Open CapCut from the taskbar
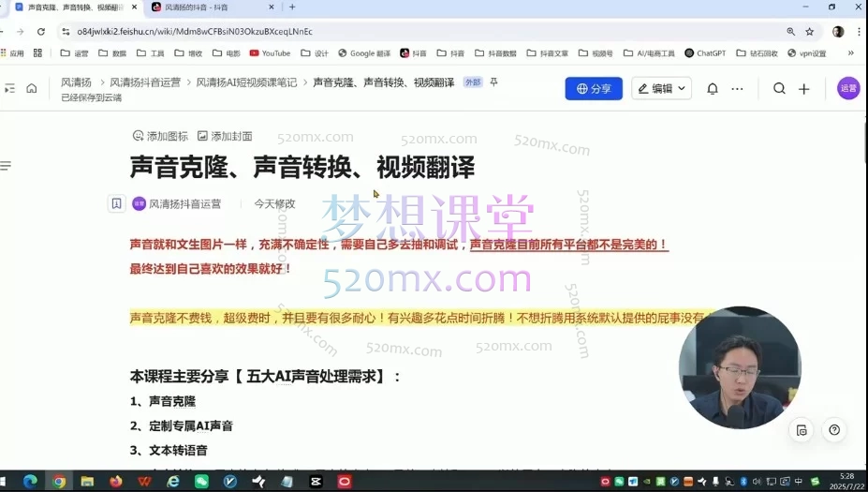The width and height of the screenshot is (868, 492). [316, 482]
